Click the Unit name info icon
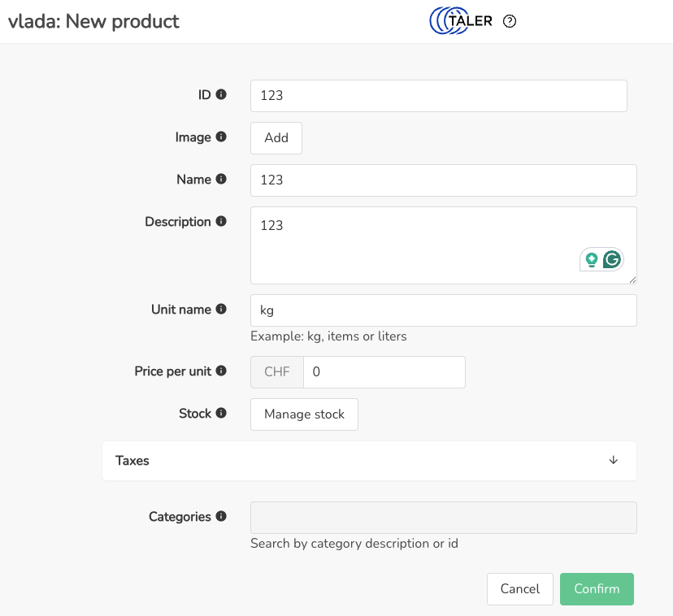Image resolution: width=673 pixels, height=616 pixels. pos(221,310)
